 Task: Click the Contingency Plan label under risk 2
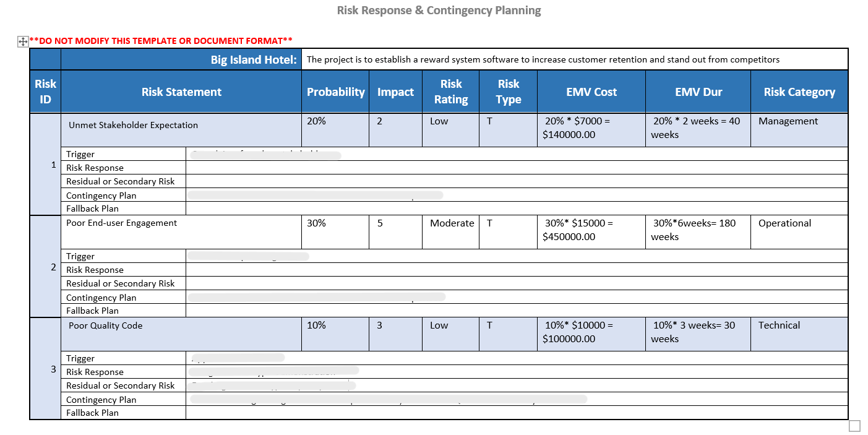point(101,297)
